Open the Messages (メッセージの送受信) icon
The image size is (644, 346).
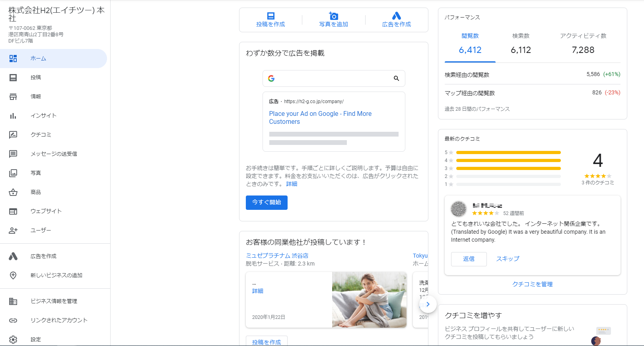(13, 154)
